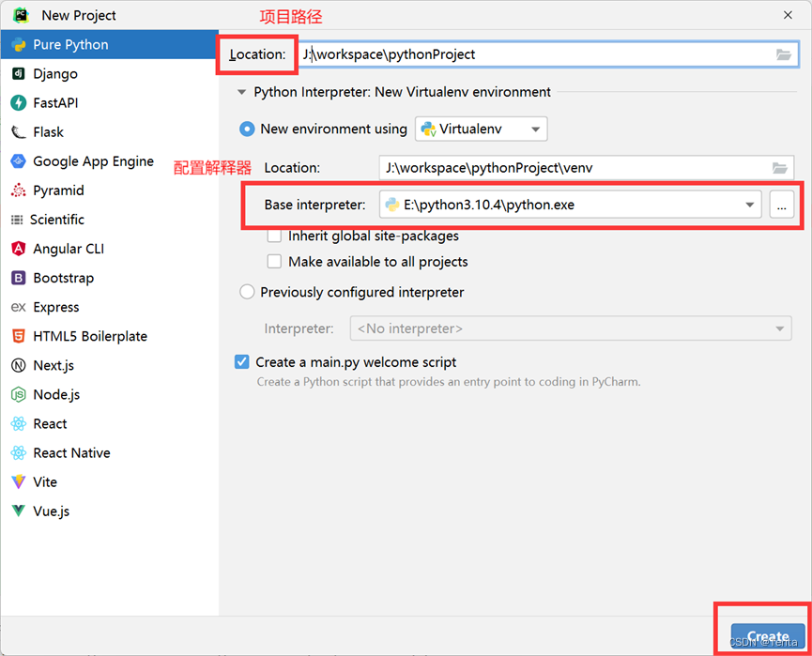
Task: Choose Flask project type
Action: tap(109, 132)
